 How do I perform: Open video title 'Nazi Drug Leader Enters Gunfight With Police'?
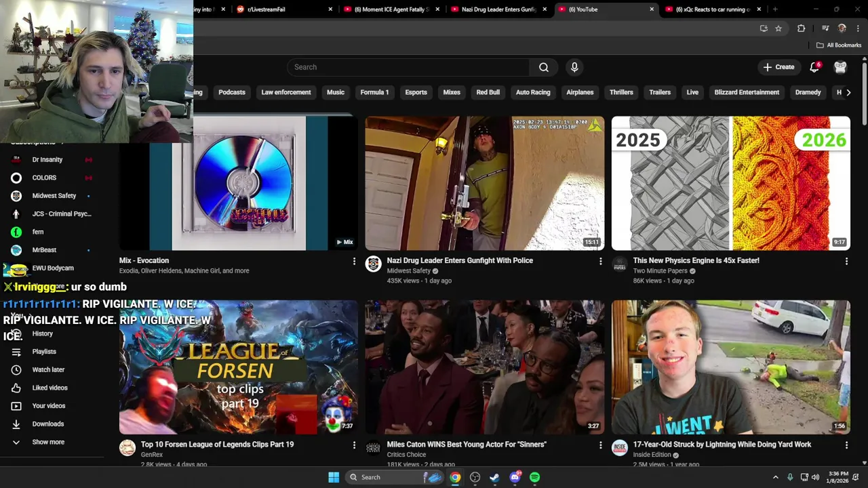click(460, 260)
